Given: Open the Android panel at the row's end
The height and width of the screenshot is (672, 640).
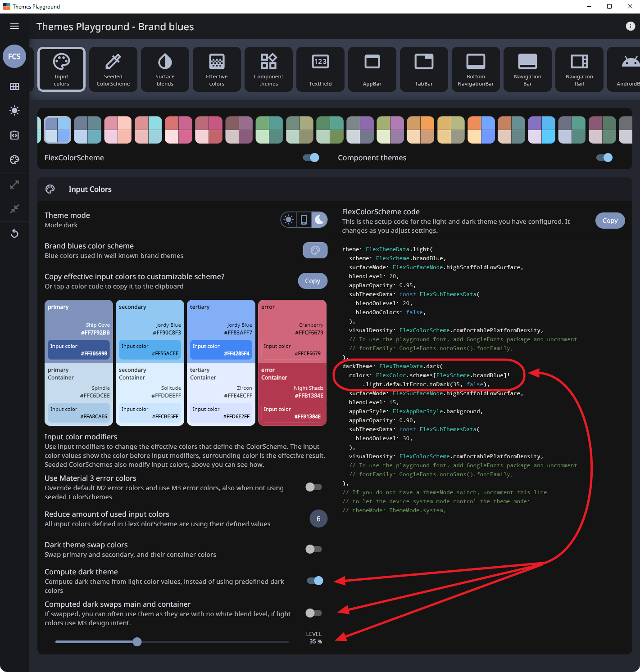Looking at the screenshot, I should 624,69.
